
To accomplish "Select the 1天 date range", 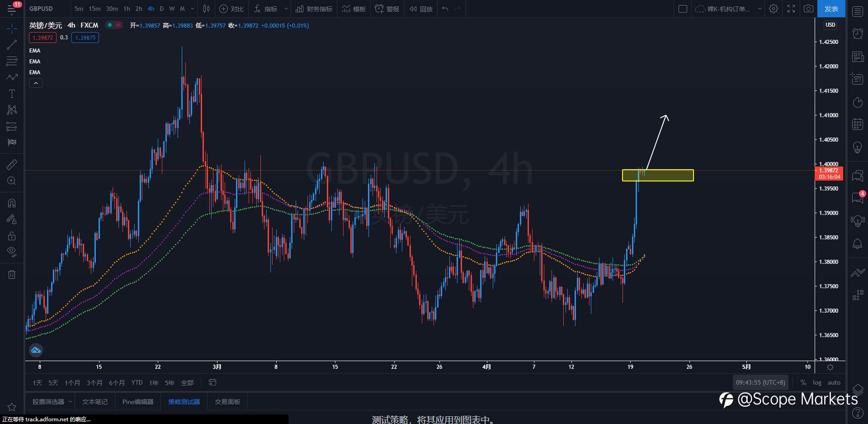I will click(37, 383).
